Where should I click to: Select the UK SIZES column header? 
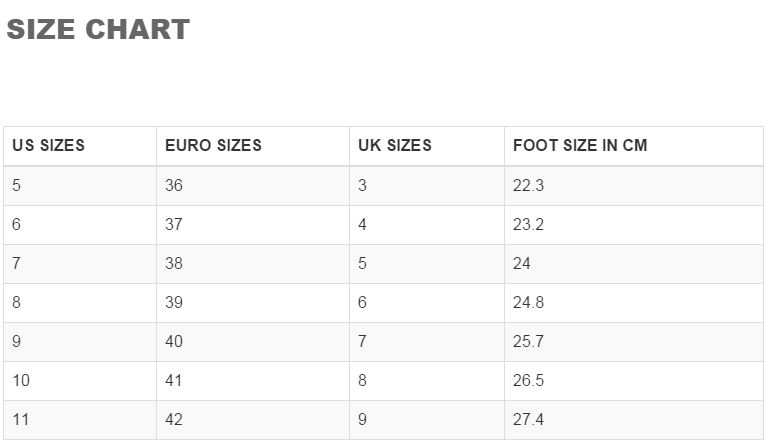pyautogui.click(x=427, y=146)
